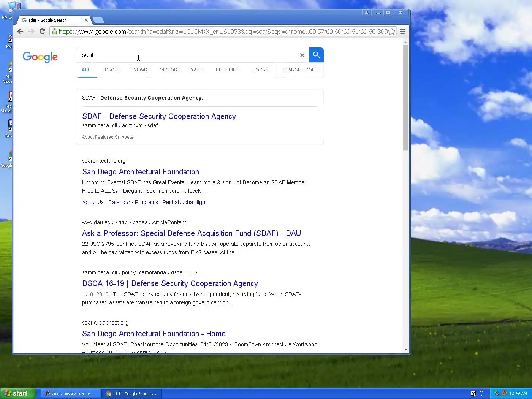Bookmark this page with the star icon

click(x=391, y=32)
